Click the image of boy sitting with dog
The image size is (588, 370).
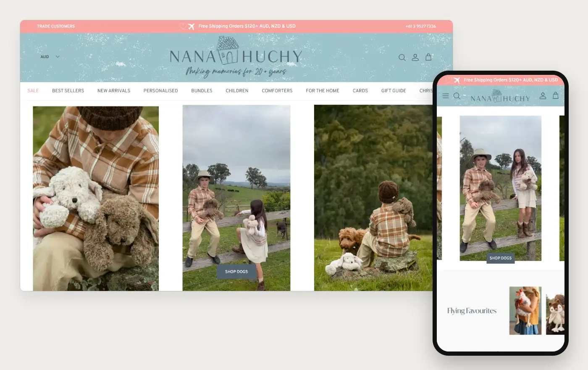coord(373,198)
